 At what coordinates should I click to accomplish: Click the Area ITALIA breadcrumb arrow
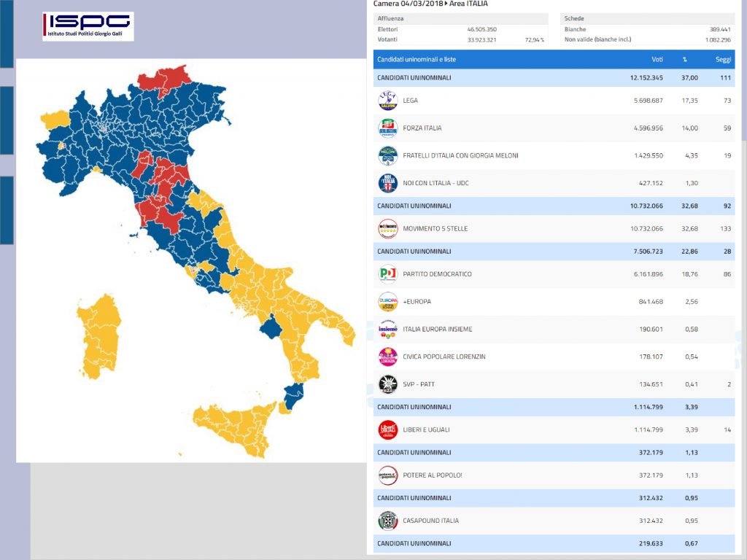click(x=446, y=4)
